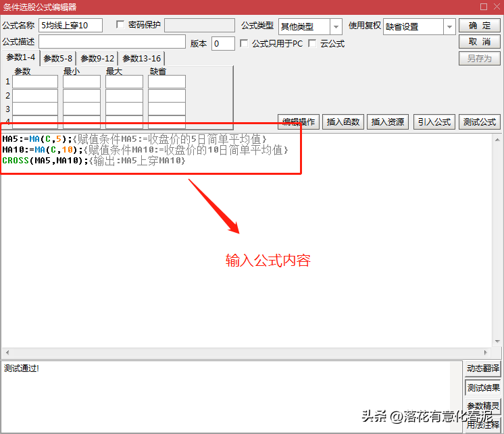Focus row 1 参数 name field
This screenshot has height=434, width=504.
click(35, 82)
